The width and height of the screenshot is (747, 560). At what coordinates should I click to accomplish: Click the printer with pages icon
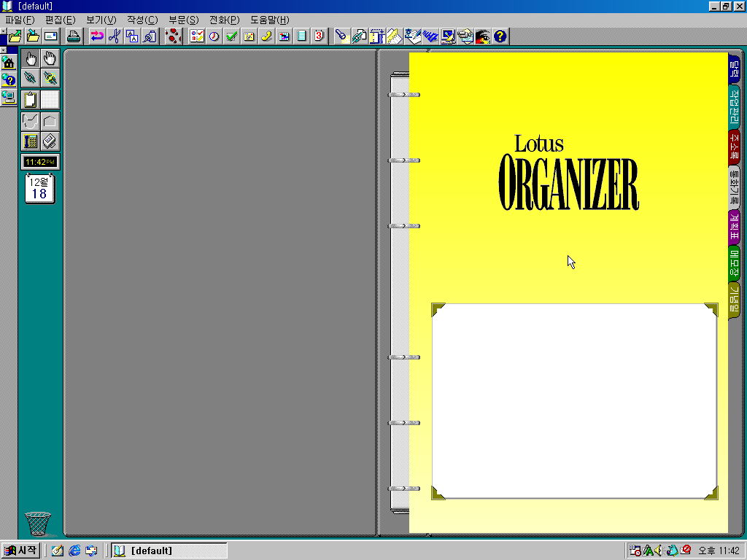pos(465,36)
